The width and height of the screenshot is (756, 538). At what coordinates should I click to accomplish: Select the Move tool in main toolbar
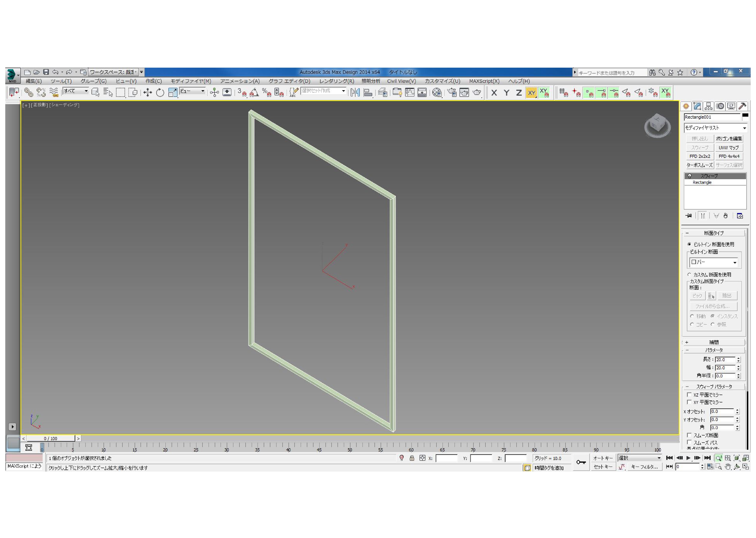(147, 93)
